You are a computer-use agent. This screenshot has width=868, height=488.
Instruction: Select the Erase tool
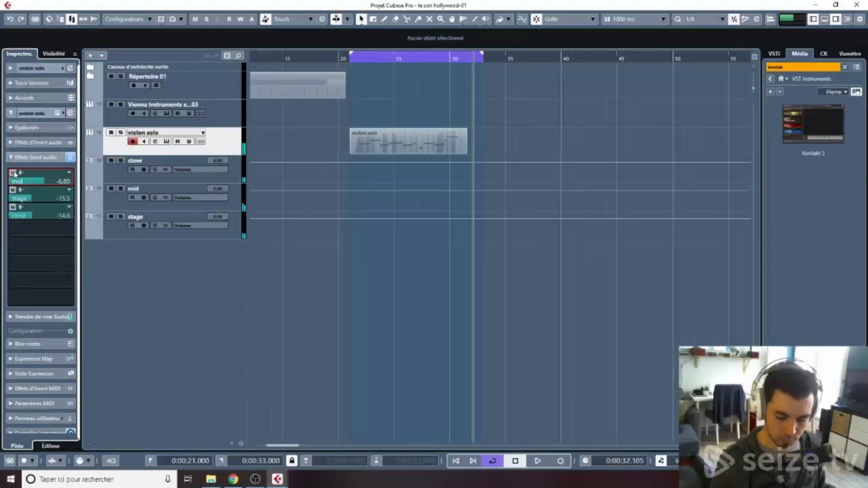tap(395, 19)
